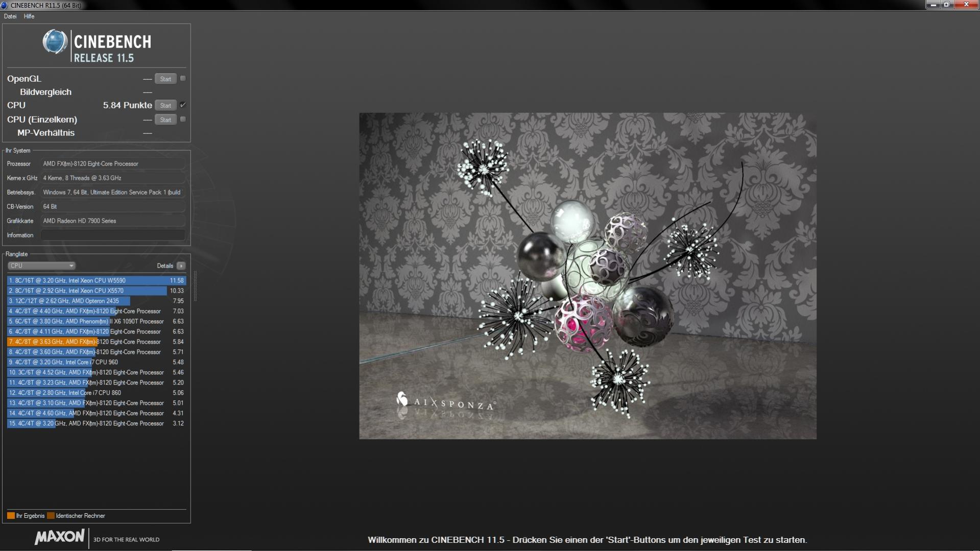This screenshot has height=551, width=980.
Task: Toggle the OpenGL test checkbox
Action: pos(183,79)
